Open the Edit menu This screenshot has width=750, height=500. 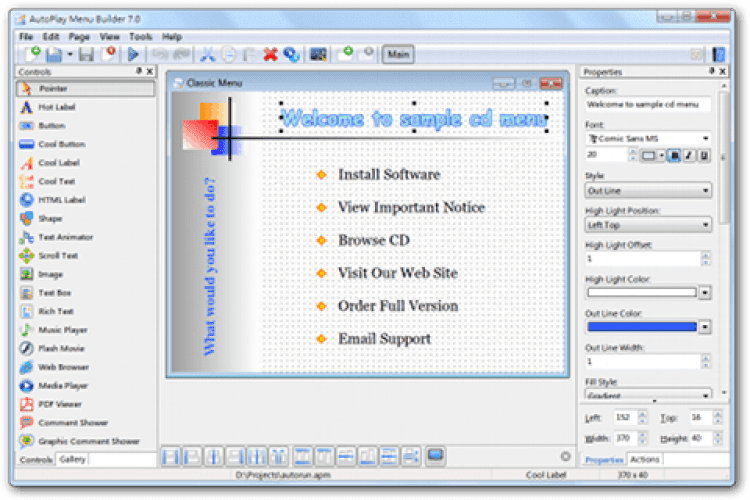tap(51, 36)
